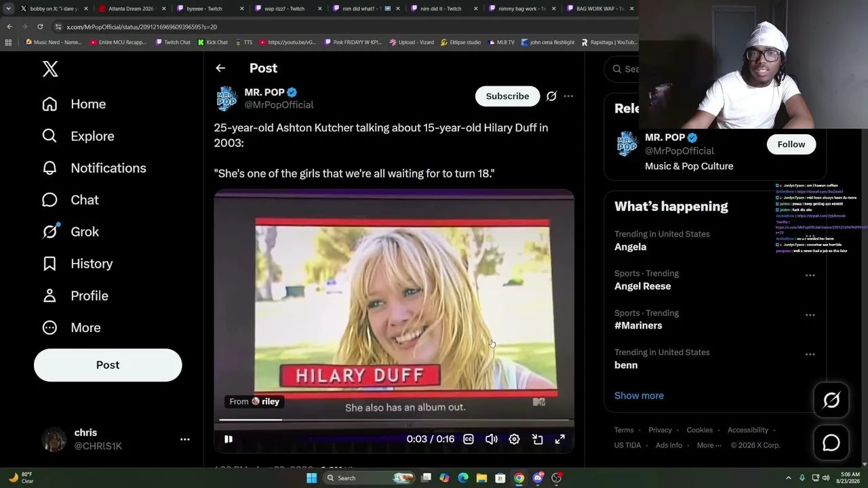The width and height of the screenshot is (868, 488).
Task: Open the Windows Start menu
Action: tap(311, 478)
